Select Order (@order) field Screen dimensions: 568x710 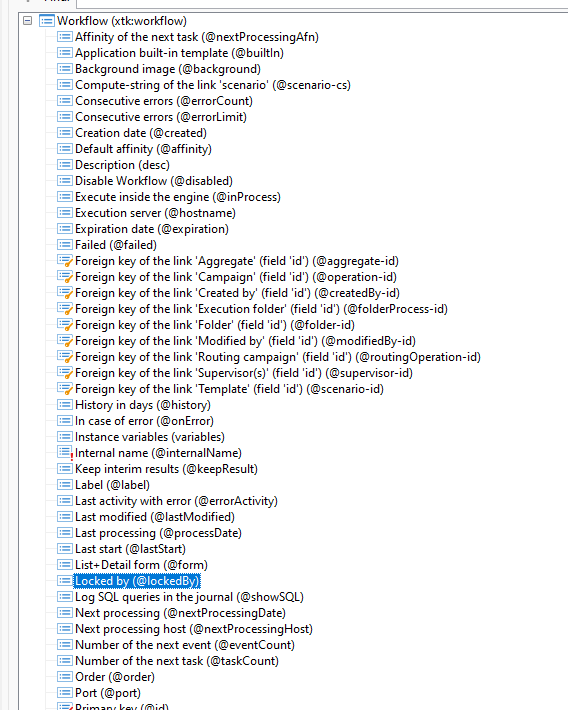(115, 677)
